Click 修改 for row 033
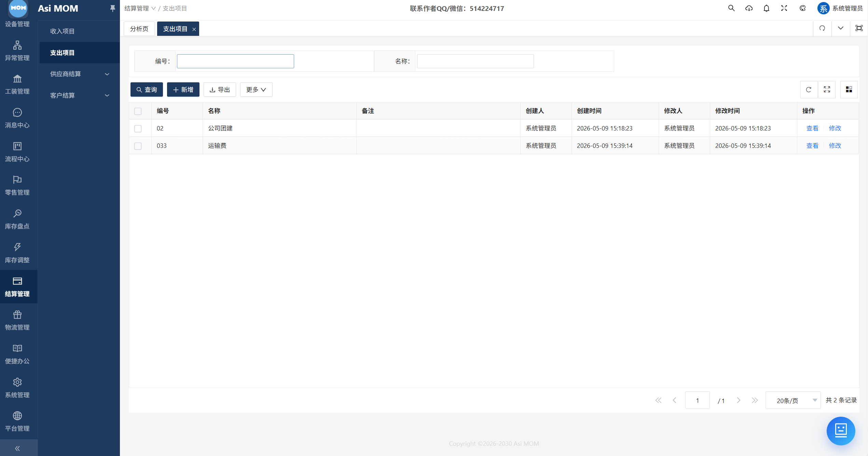The image size is (868, 456). (835, 146)
